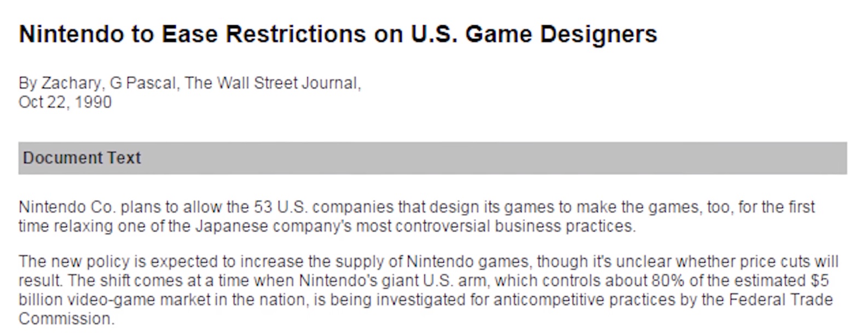Click the date 'Oct 22, 1990'
The height and width of the screenshot is (334, 868).
coord(65,102)
